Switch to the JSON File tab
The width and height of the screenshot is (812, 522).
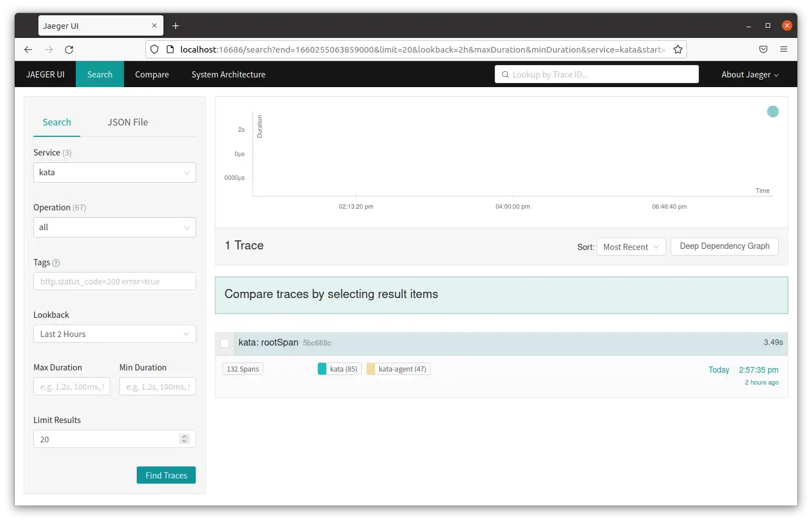[x=128, y=122]
